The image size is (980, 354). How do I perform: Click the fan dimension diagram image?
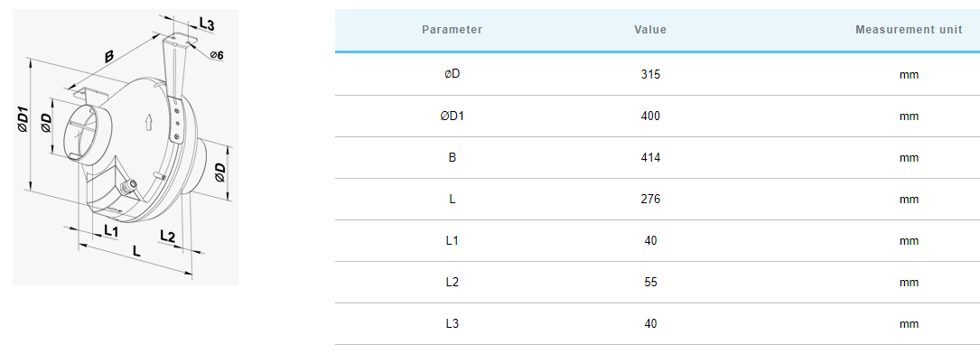[x=125, y=146]
